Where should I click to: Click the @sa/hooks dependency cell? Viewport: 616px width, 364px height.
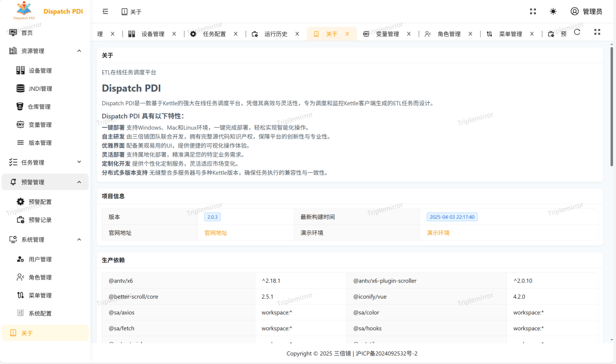click(426, 328)
